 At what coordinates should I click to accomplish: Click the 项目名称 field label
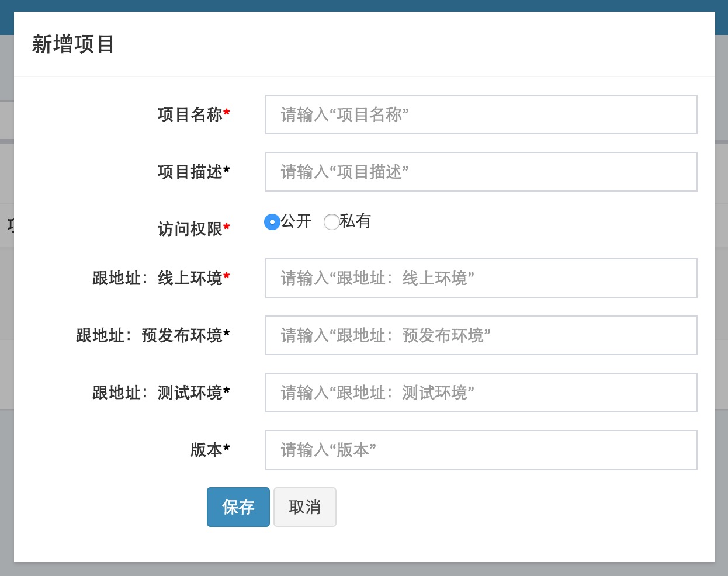(190, 114)
